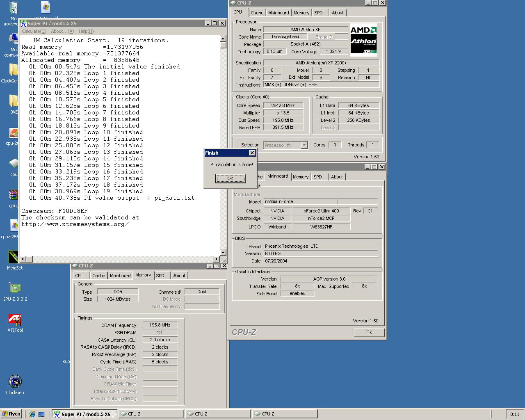525x420 pixels.
Task: Click Code Name value 'Thoroughbred'
Action: pos(285,37)
